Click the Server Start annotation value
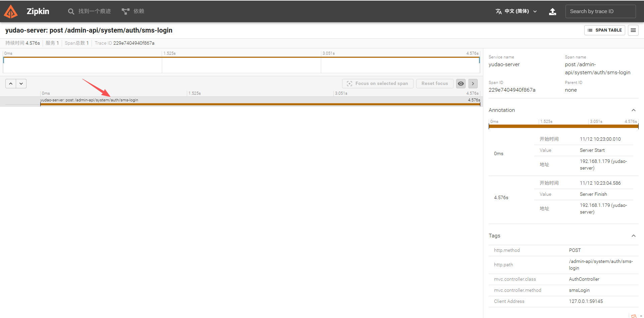This screenshot has width=644, height=318. point(592,150)
